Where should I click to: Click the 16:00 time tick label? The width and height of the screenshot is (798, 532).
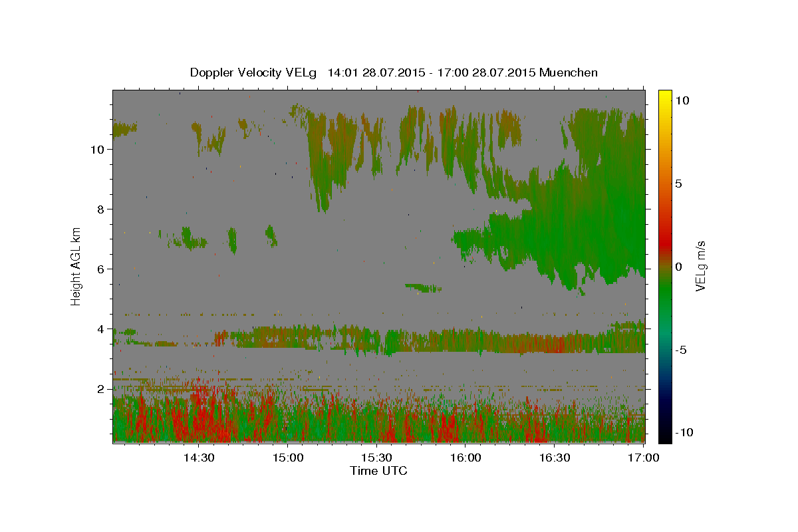tap(465, 458)
